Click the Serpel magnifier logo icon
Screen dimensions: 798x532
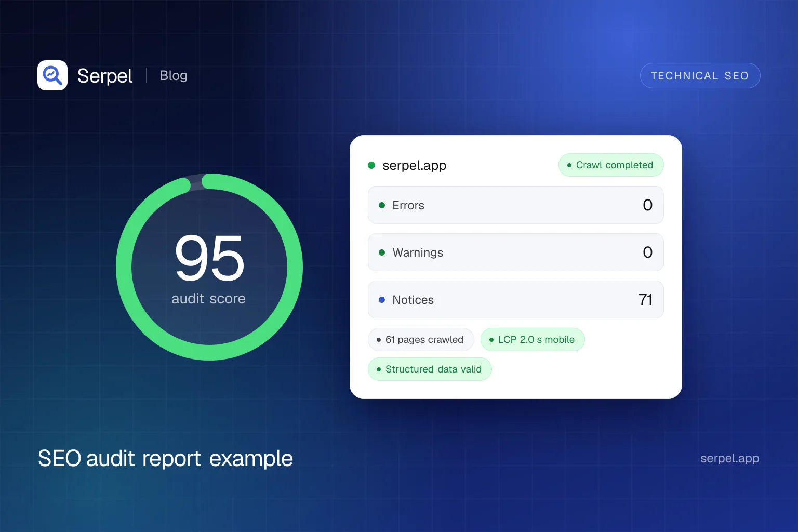click(x=52, y=75)
